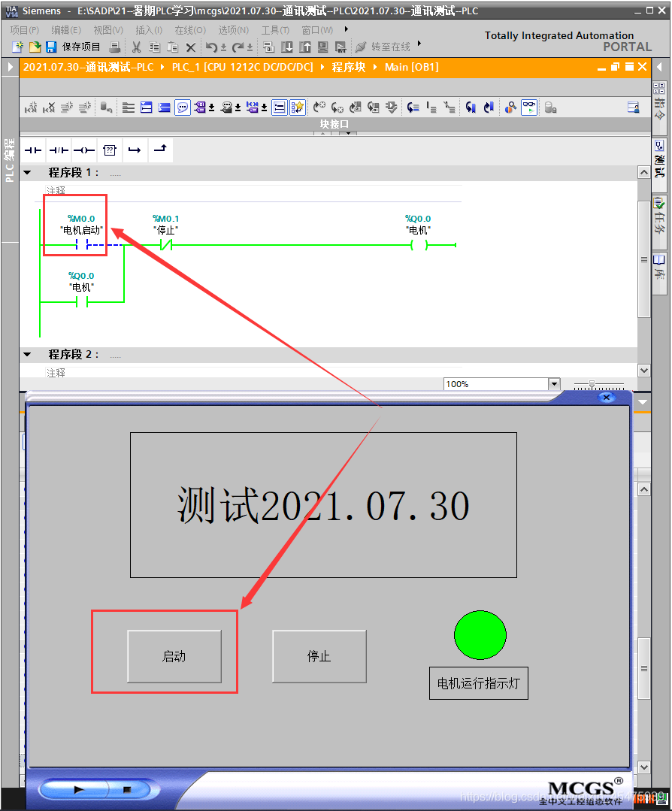672x811 pixels.
Task: Open 项目(P) menu
Action: (x=24, y=30)
